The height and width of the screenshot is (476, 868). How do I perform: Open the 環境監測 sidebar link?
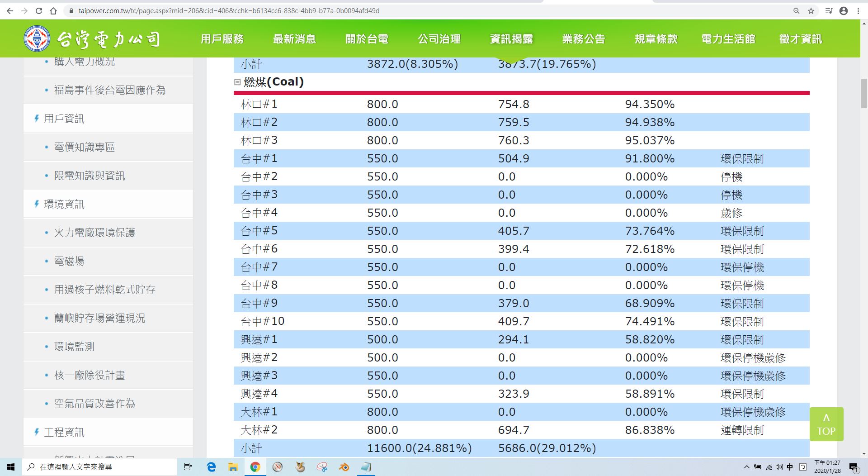tap(74, 347)
